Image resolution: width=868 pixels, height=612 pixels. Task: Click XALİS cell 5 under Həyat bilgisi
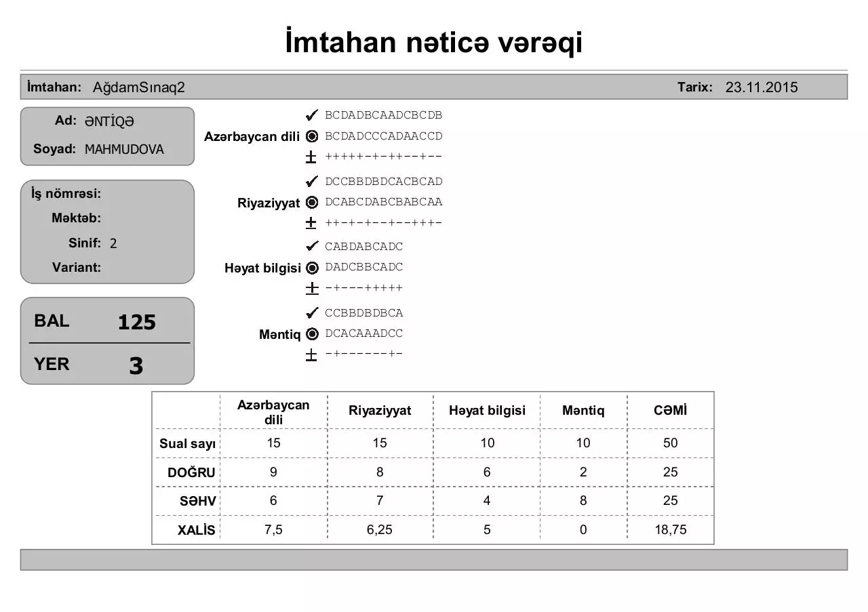pyautogui.click(x=487, y=530)
